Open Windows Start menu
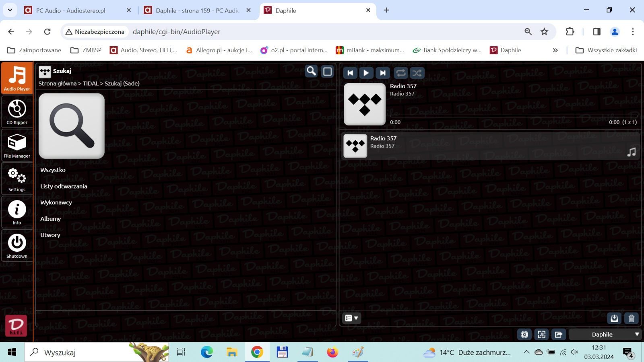The image size is (644, 362). 12,352
